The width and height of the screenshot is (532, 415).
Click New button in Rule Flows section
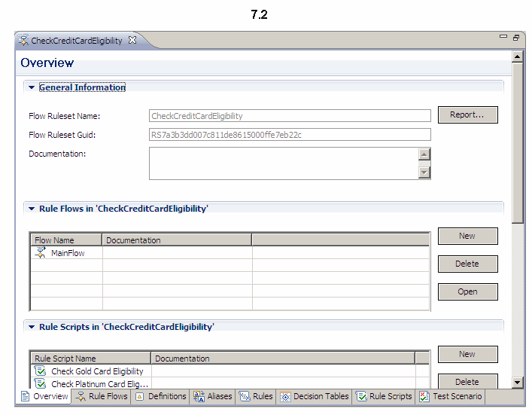coord(467,236)
